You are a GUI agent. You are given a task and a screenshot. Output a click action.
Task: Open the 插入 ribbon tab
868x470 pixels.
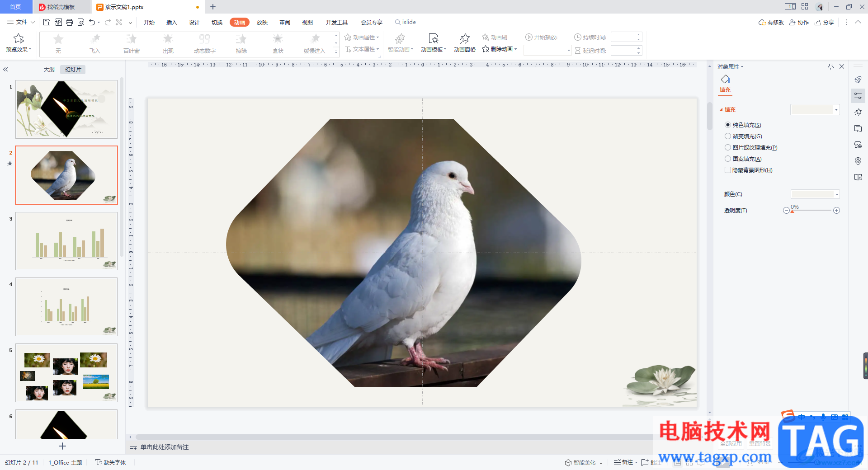tap(172, 22)
